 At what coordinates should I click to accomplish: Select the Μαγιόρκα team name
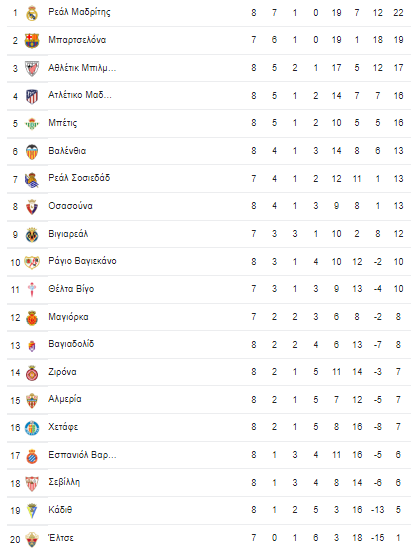click(x=68, y=317)
